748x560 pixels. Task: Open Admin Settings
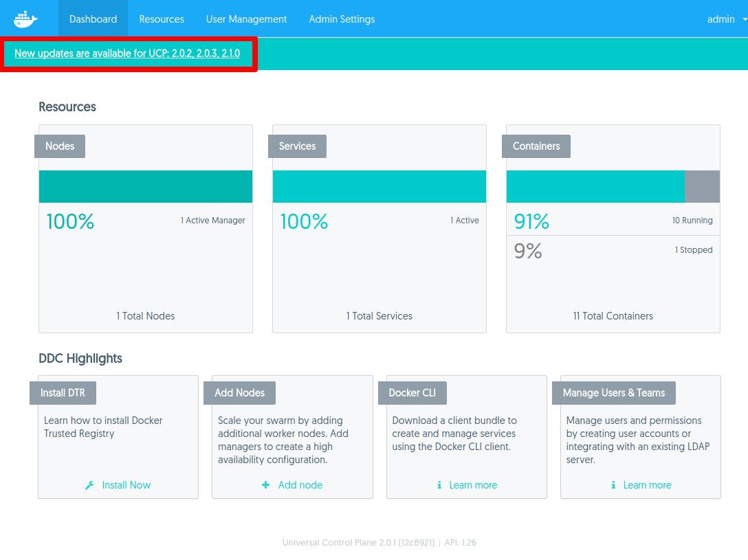point(342,19)
